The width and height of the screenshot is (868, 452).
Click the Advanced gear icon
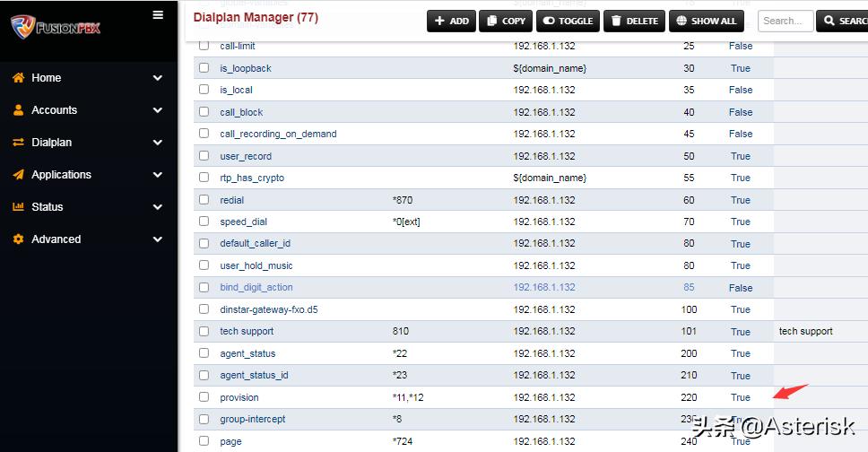tap(18, 239)
